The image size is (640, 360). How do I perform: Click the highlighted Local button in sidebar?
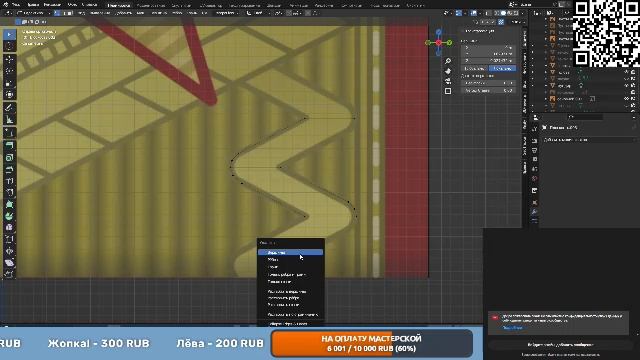pos(502,69)
